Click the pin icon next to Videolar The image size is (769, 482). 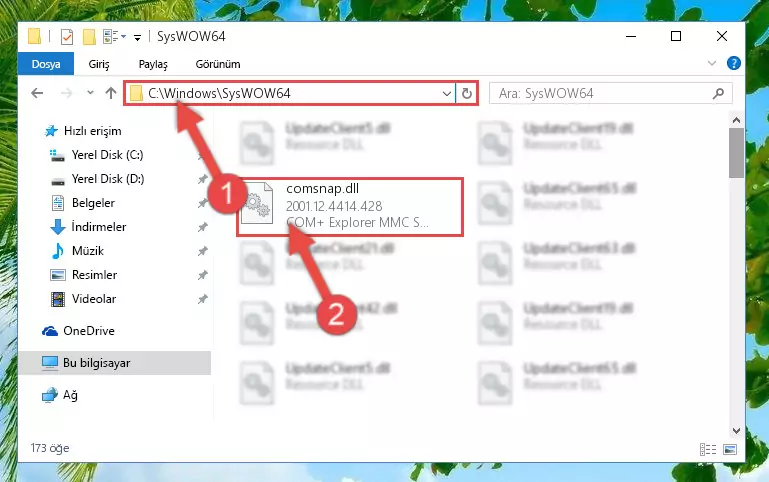point(202,300)
